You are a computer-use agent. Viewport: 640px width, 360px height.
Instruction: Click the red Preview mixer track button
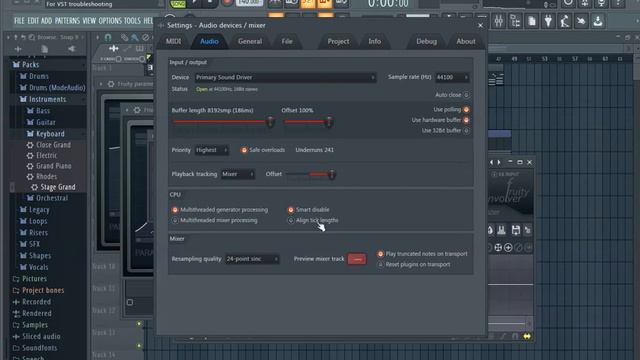357,259
